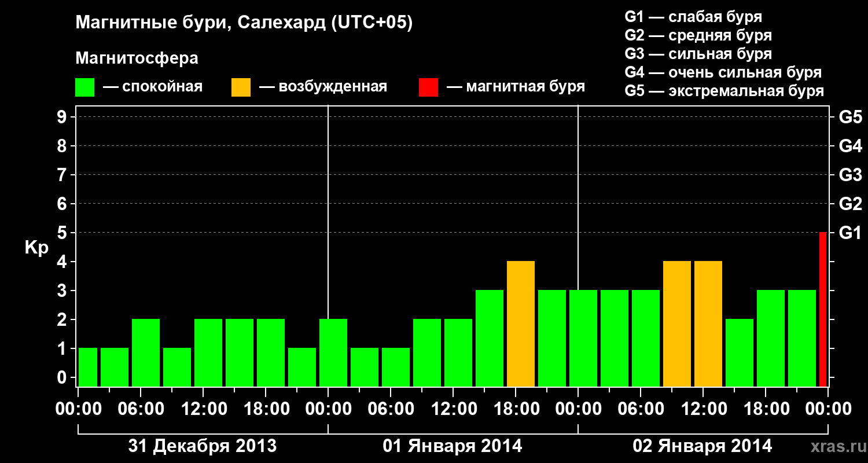868x463 pixels.
Task: Click orange Kp 4 bar at 18:00 on 01 Января
Action: pos(521,324)
